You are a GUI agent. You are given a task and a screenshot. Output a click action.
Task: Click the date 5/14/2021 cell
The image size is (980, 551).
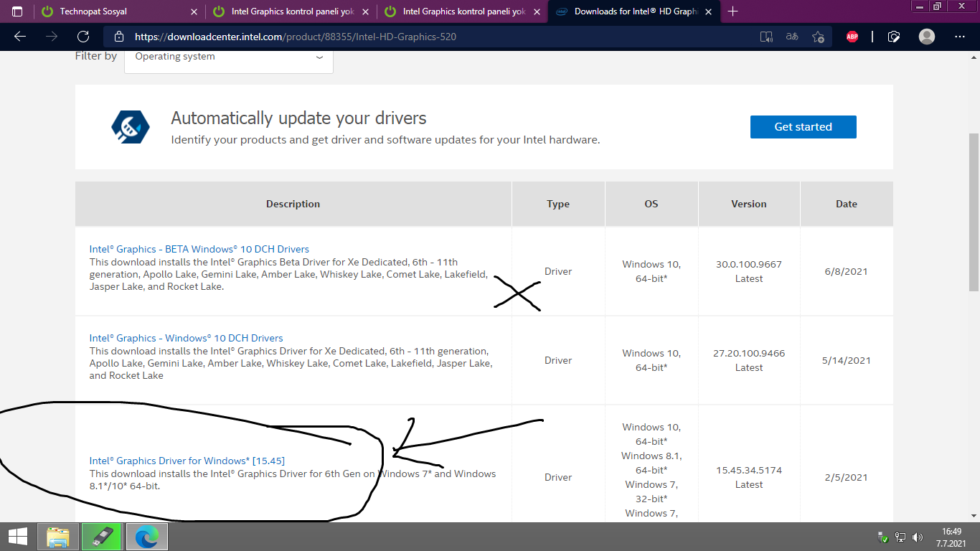click(x=847, y=360)
